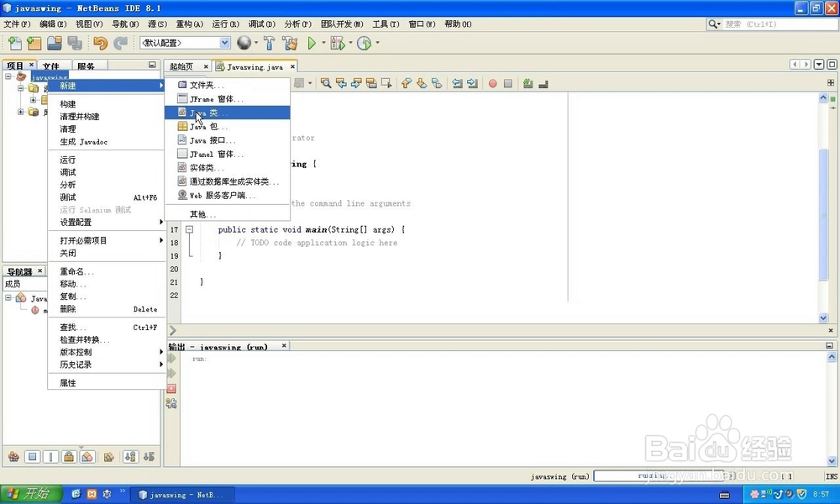Open the Debug Project dropdown arrow

tap(351, 43)
